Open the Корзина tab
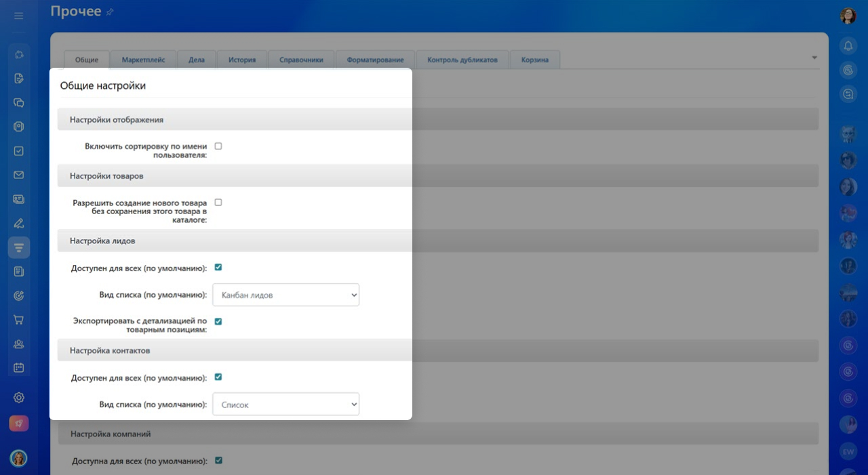The image size is (868, 475). click(535, 60)
